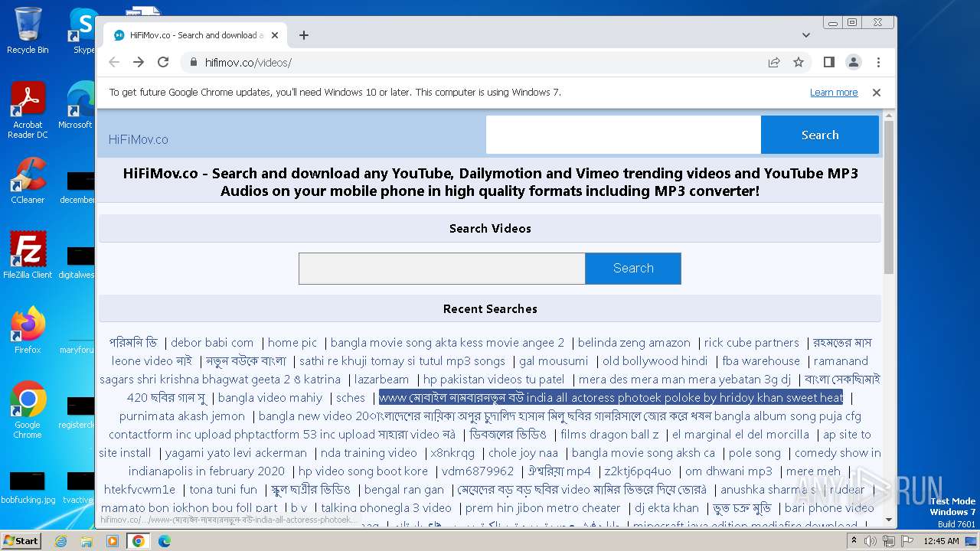Reload the hifimov.co page
980x551 pixels.
163,62
